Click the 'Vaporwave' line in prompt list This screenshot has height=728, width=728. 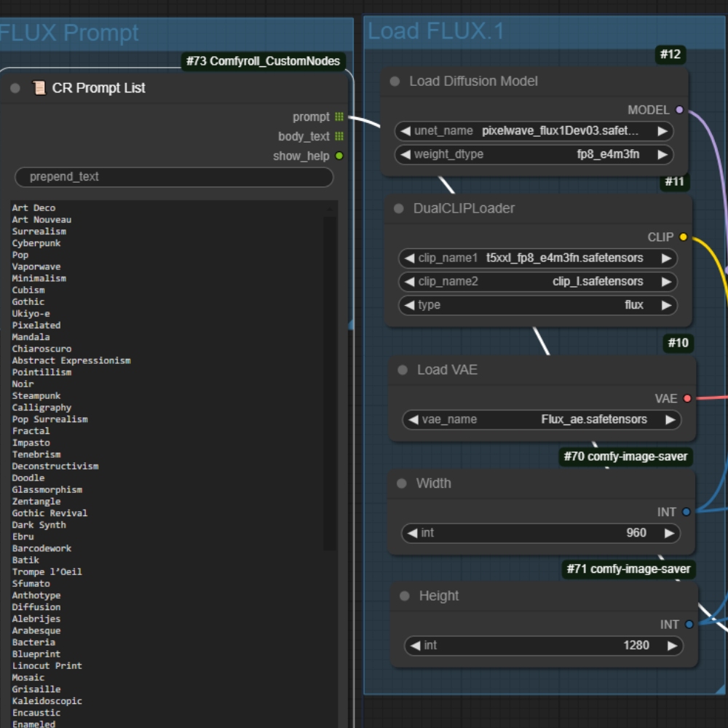coord(36,266)
